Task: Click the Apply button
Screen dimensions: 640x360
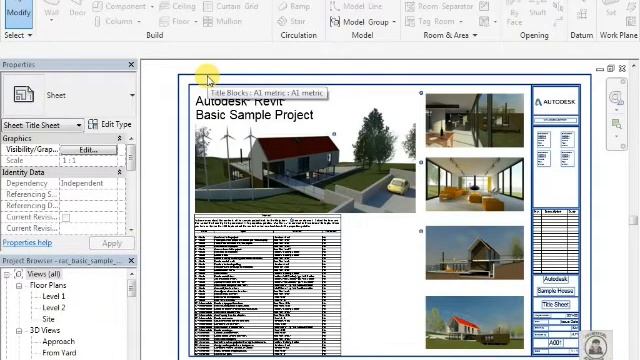Action: (x=112, y=243)
